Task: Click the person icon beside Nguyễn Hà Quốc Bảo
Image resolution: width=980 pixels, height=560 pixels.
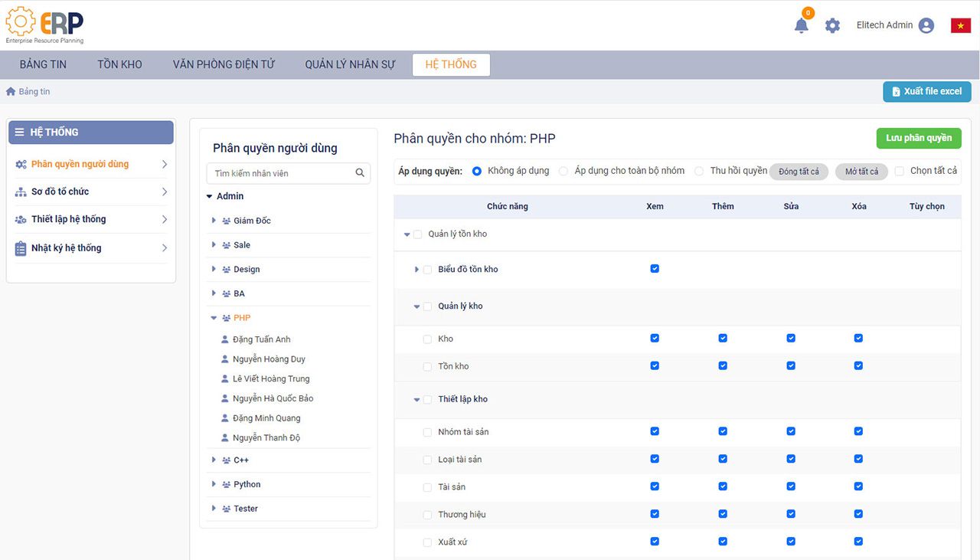Action: pyautogui.click(x=225, y=398)
